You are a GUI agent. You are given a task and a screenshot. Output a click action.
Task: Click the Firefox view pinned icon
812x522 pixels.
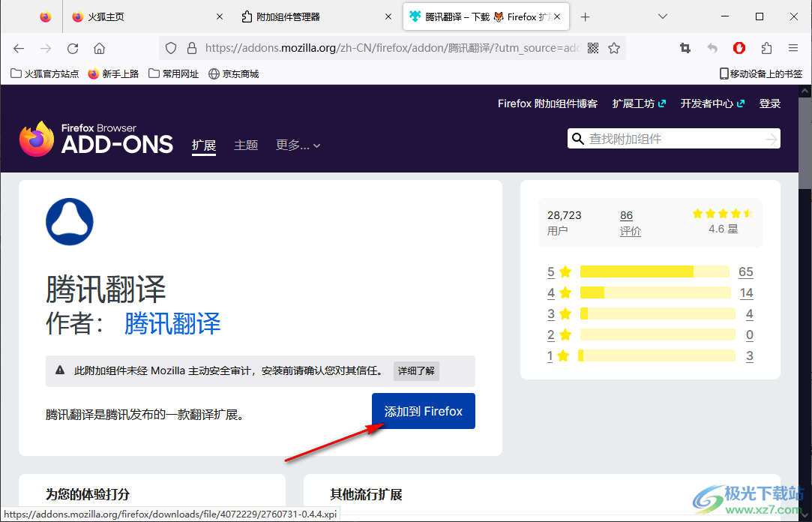[46, 16]
